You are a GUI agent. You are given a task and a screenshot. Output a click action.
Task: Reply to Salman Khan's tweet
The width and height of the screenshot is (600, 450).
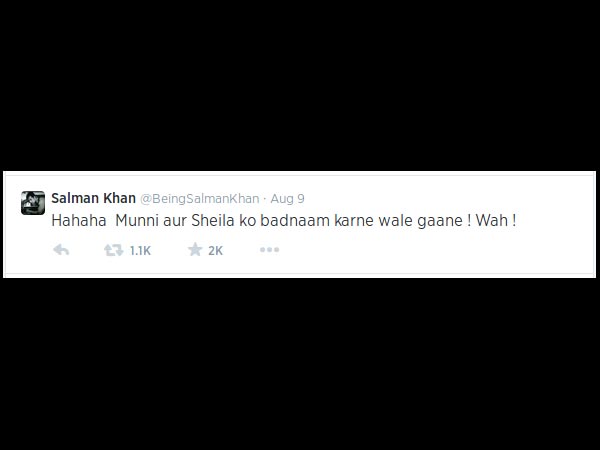coord(61,250)
